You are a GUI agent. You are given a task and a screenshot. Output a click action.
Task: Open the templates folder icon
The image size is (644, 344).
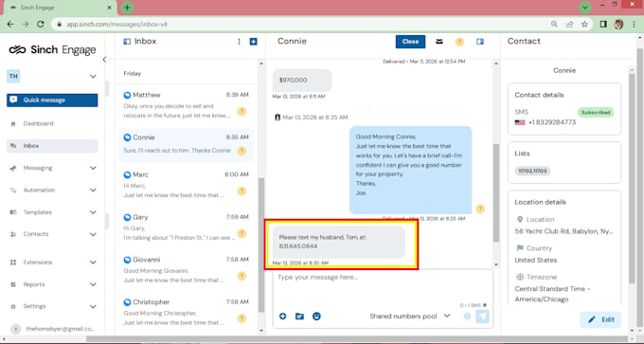click(x=299, y=317)
